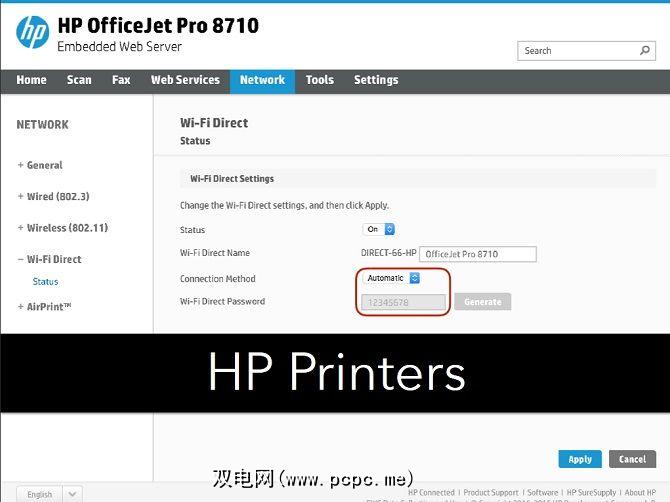Screen dimensions: 670x502
Task: Open Connection Method Automatic dropdown
Action: coord(391,278)
